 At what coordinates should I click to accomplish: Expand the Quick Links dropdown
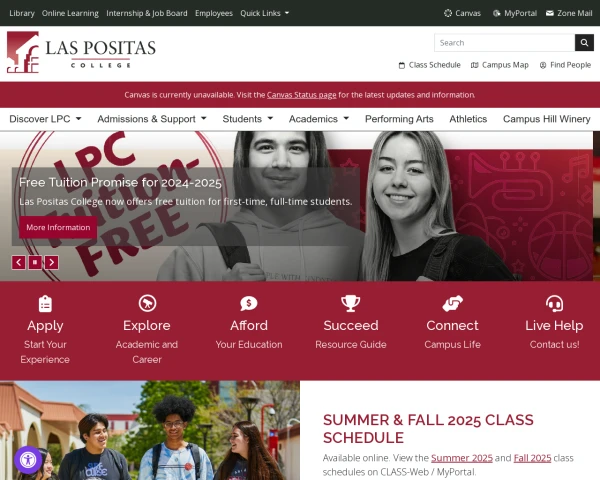click(264, 13)
